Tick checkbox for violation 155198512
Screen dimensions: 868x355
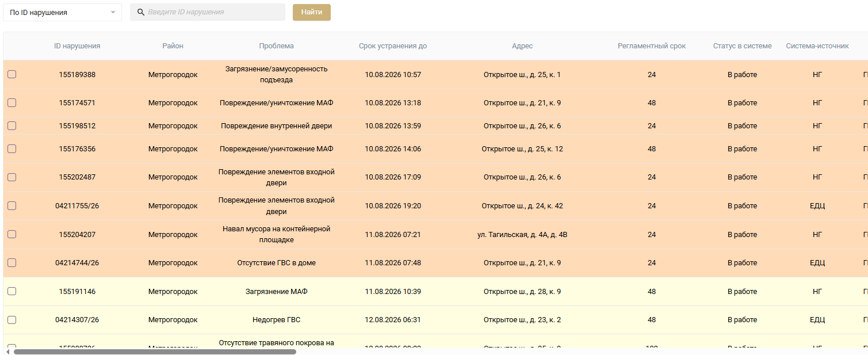pos(12,126)
